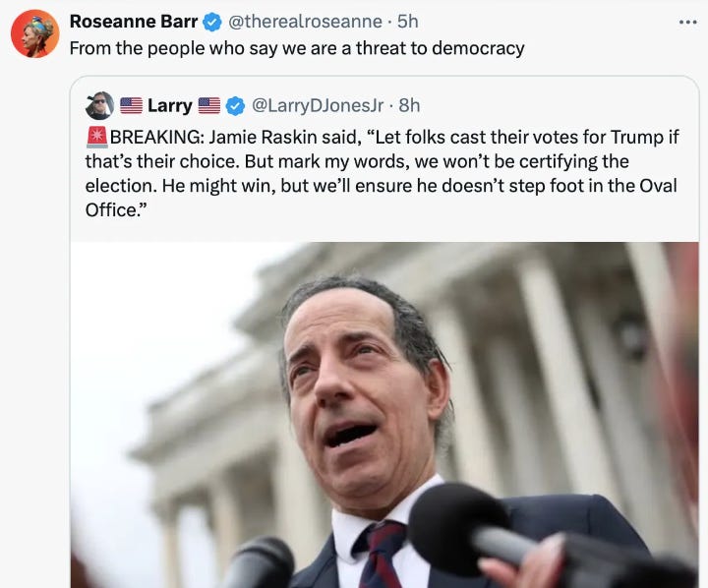The image size is (708, 588).
Task: Open the 8h quoted post timestamp
Action: (x=409, y=105)
